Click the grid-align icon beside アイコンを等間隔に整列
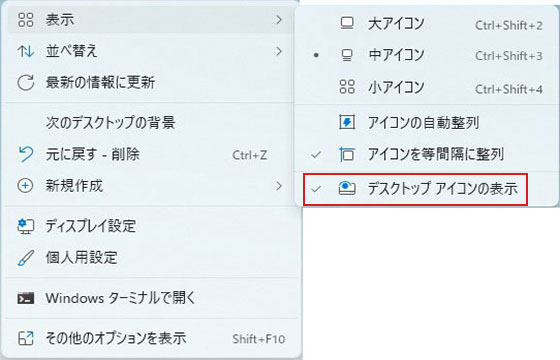Screen dimensions: 560x360 (347, 154)
